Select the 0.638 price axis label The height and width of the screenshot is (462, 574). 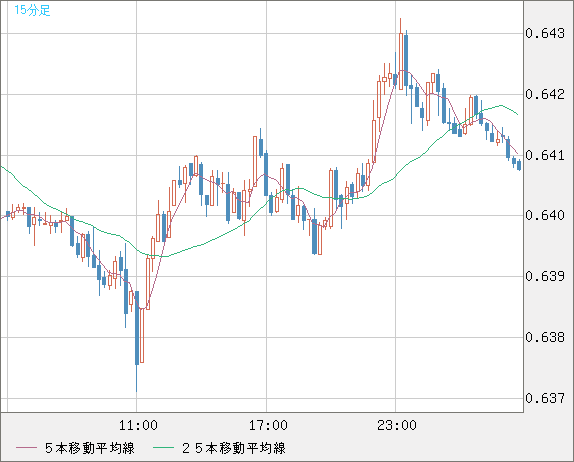coord(545,337)
